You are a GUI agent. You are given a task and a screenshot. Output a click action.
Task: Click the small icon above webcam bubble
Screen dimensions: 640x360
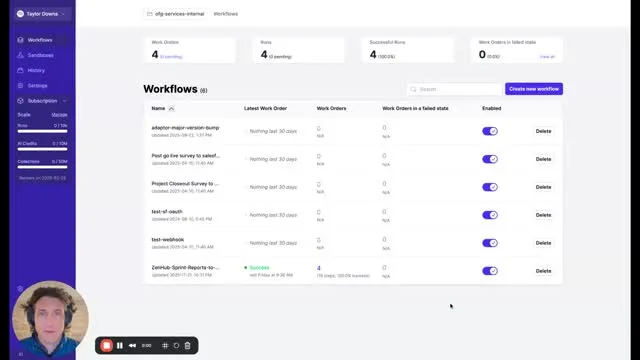click(20, 289)
